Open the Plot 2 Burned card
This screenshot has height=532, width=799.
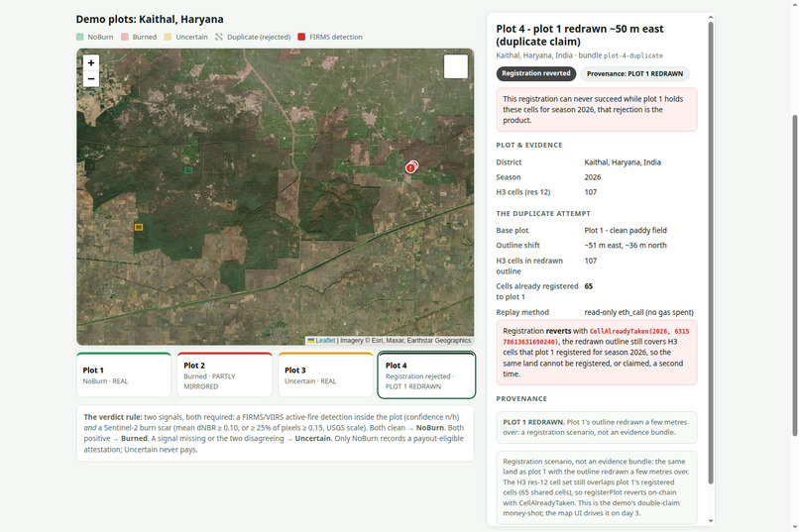[x=225, y=374]
